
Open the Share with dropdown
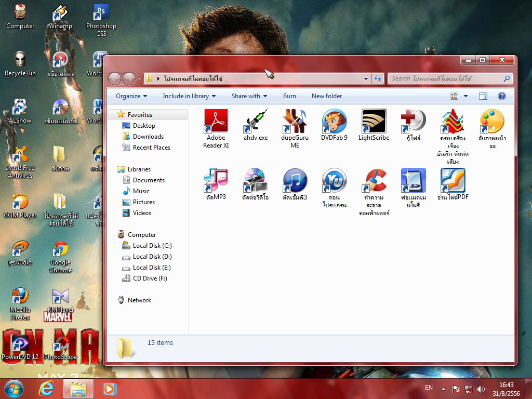(249, 96)
